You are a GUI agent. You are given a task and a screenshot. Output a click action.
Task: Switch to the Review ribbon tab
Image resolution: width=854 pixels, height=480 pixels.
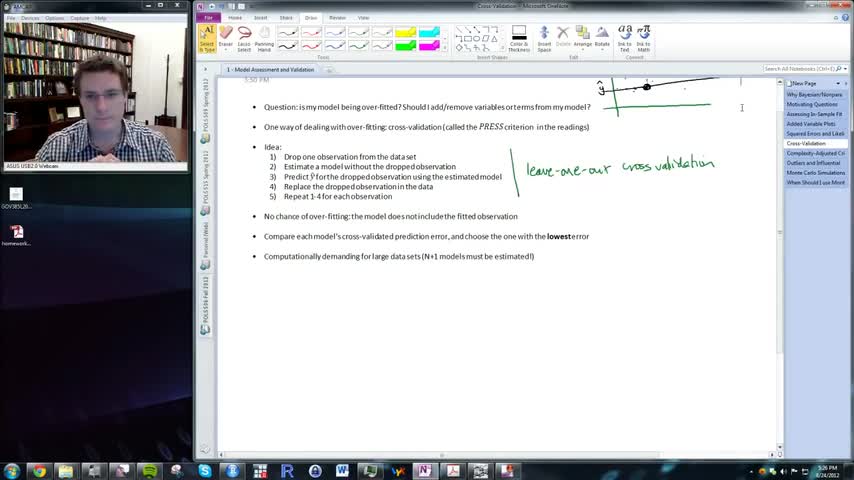[x=337, y=18]
